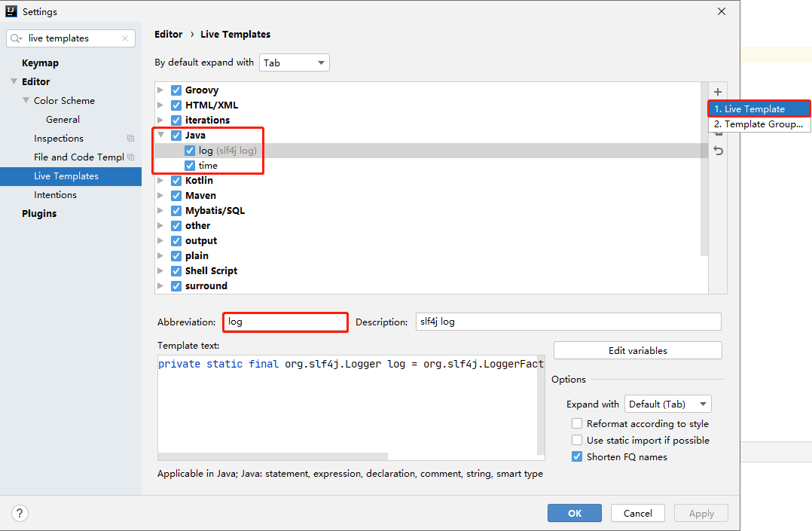This screenshot has height=531, width=812.
Task: Click the plus add template icon
Action: tap(718, 92)
